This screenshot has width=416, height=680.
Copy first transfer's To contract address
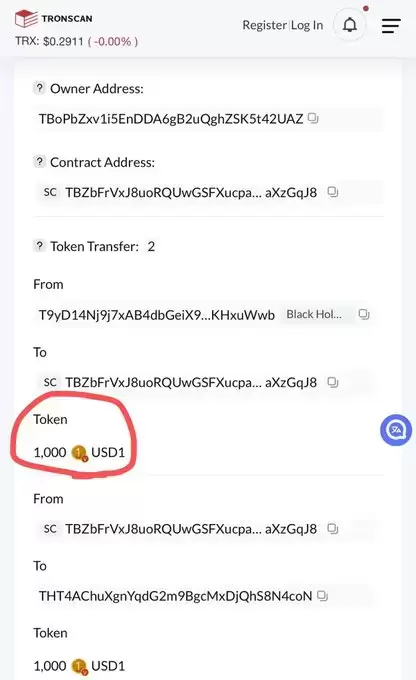pos(333,382)
